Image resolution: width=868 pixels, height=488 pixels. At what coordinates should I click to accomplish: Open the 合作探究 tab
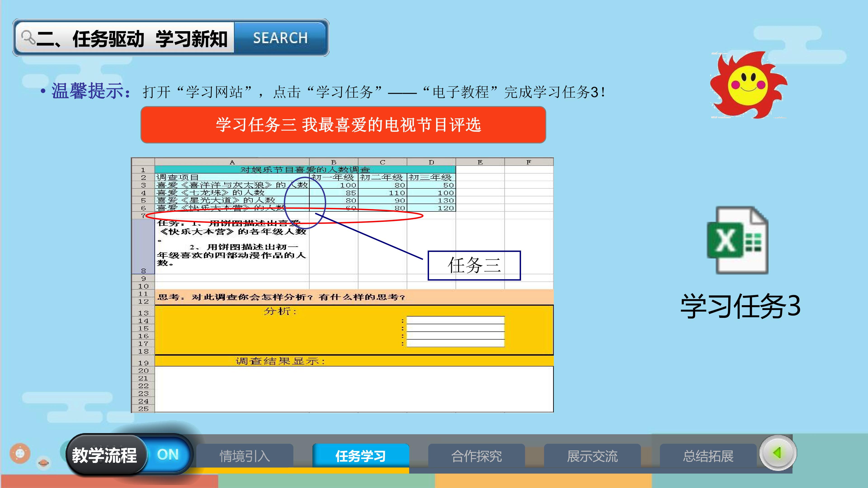click(476, 456)
